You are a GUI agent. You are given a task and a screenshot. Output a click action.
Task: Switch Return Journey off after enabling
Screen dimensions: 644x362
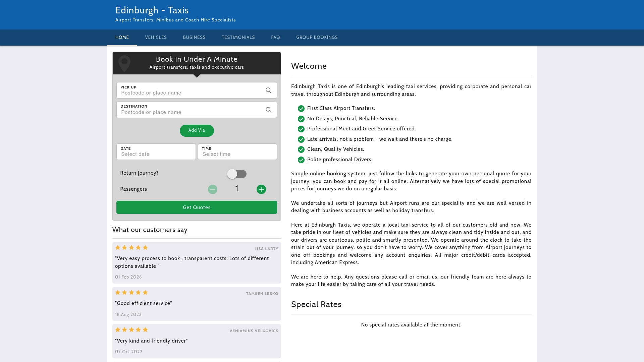pos(237,174)
